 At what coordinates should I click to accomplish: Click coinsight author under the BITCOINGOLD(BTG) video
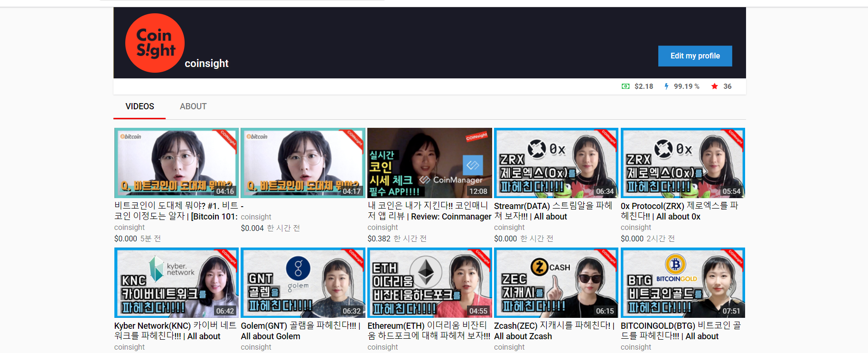pos(636,347)
